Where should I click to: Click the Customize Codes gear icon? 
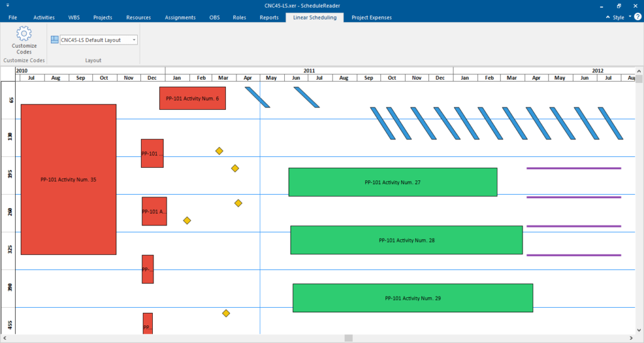coord(24,34)
